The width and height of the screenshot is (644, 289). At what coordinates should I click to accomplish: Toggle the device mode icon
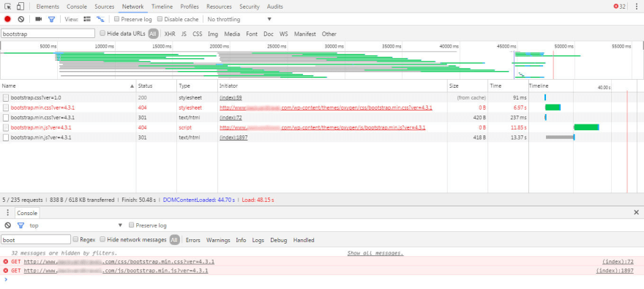(x=20, y=6)
